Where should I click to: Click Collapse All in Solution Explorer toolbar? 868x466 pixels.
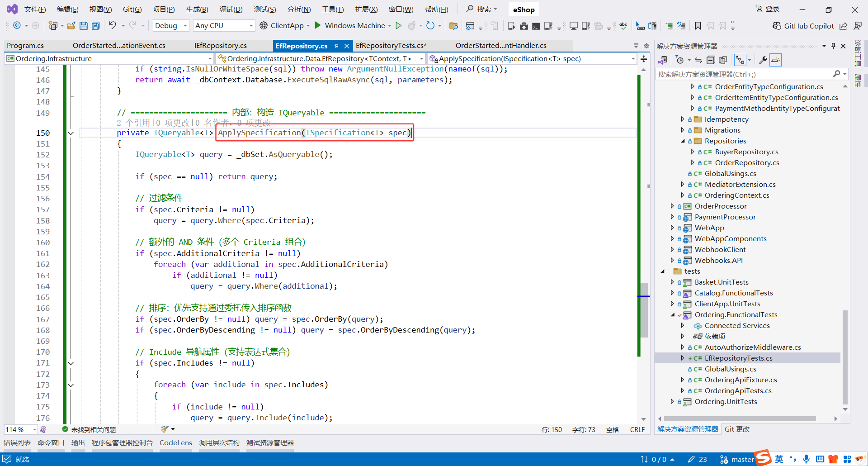(711, 60)
